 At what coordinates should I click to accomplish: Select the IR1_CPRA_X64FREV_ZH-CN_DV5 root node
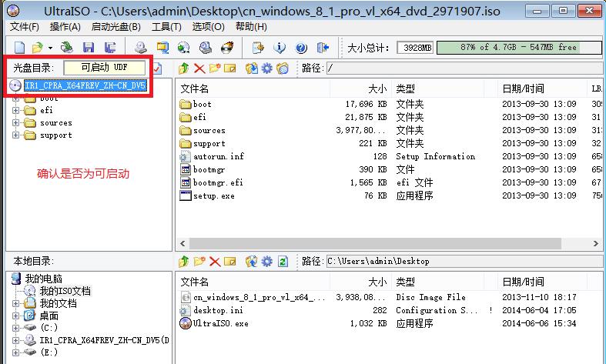[x=85, y=85]
